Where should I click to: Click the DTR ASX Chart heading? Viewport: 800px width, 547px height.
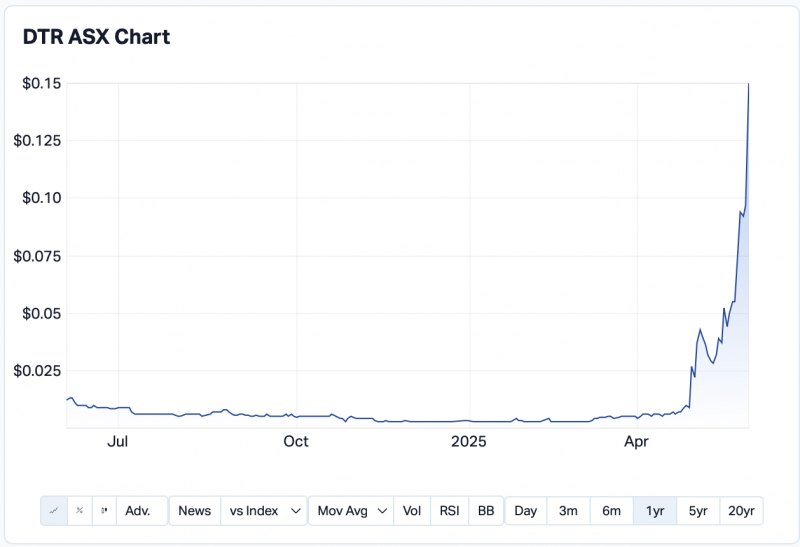pyautogui.click(x=96, y=37)
